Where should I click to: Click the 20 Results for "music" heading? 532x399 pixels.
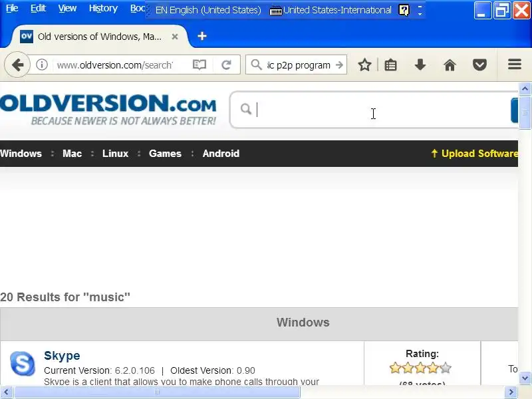click(x=65, y=297)
